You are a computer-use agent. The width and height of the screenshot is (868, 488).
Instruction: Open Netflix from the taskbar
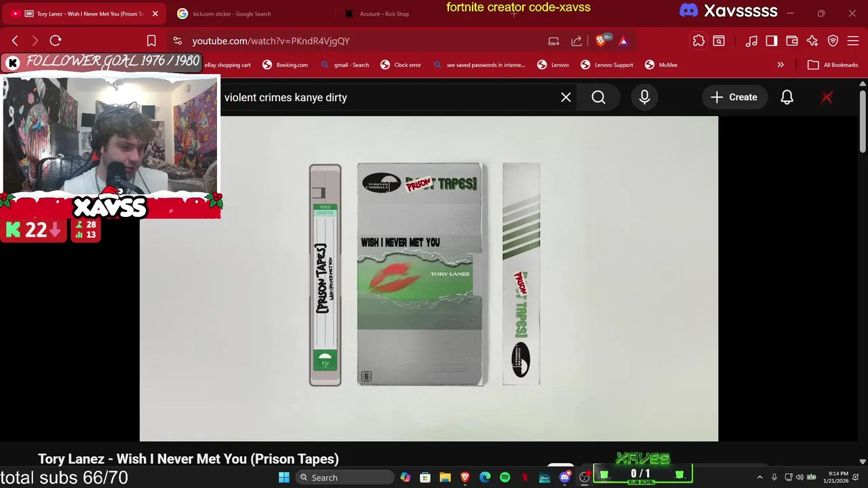point(525,477)
